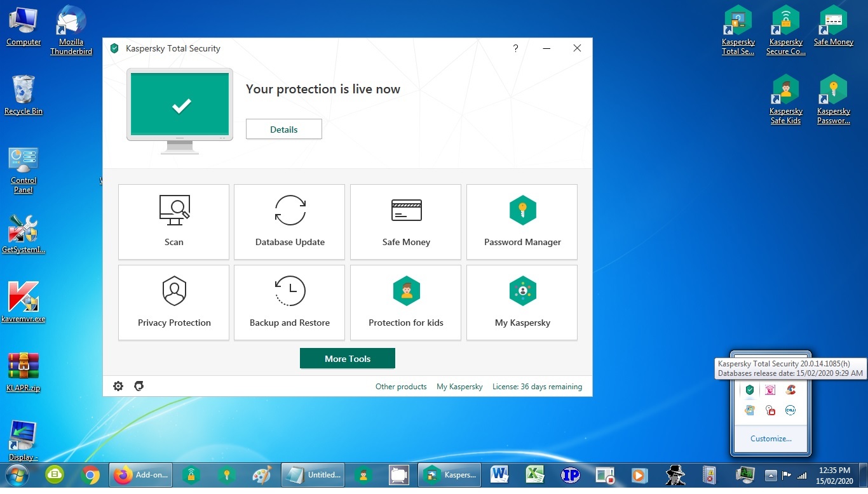Open the Scan tile in Kaspersky

tap(173, 222)
